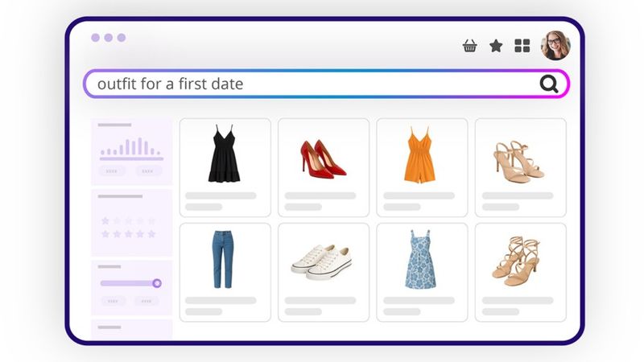Select the orange romper product

(x=422, y=167)
